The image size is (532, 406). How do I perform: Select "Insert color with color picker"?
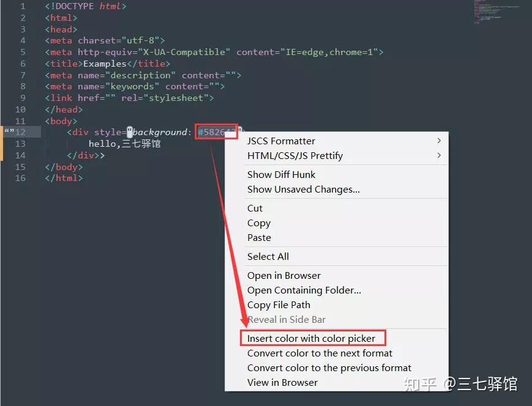313,338
